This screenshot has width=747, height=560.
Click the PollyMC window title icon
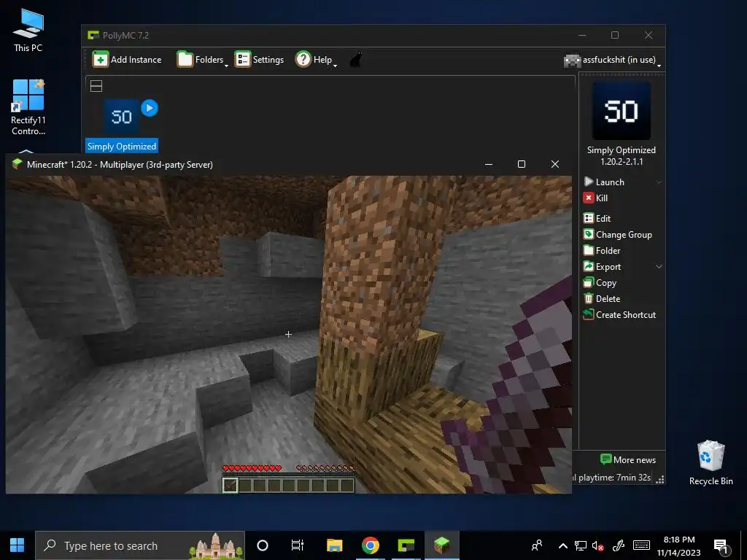click(x=93, y=35)
